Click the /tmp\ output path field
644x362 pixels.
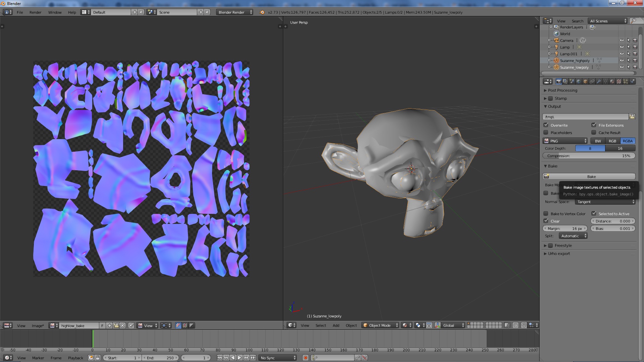(x=585, y=117)
